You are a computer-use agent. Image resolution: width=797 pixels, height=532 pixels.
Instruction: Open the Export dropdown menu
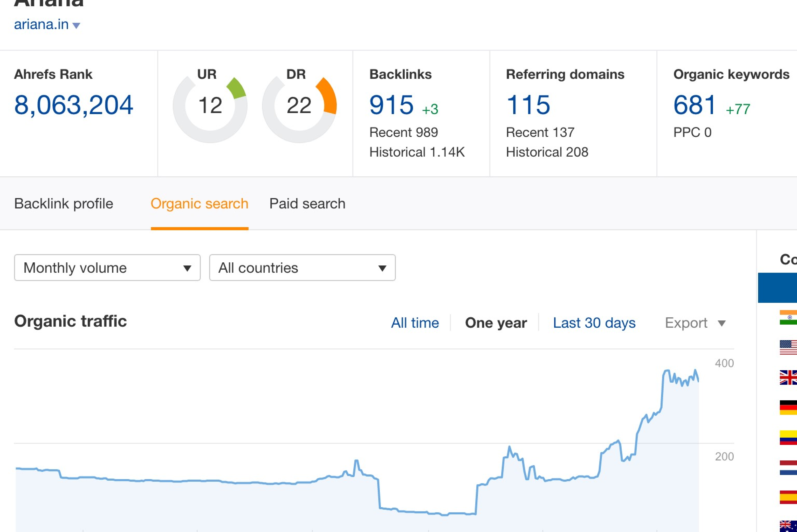tap(695, 323)
